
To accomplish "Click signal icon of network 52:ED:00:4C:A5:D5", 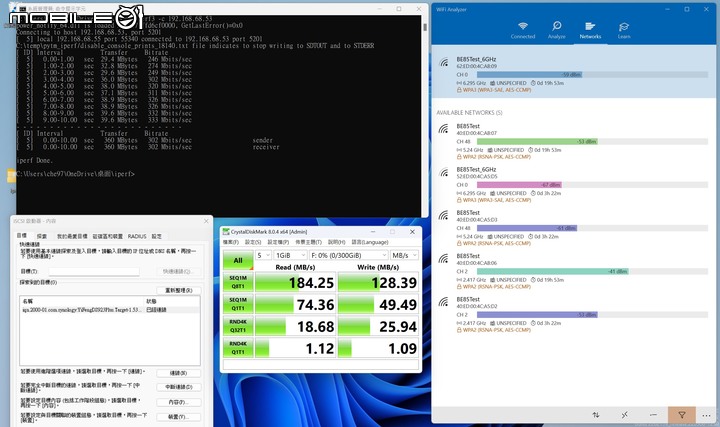I will 444,173.
